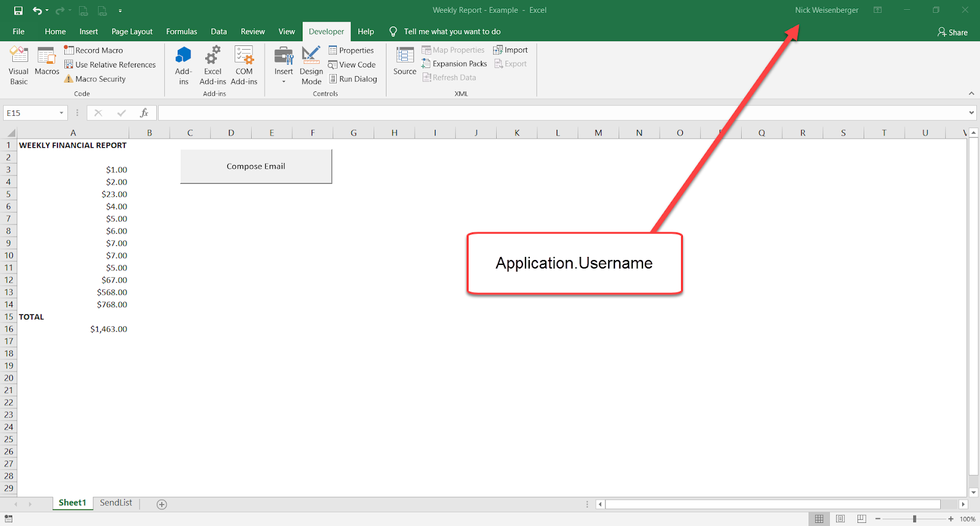Open Customize Quick Access Toolbar dropdown
Viewport: 980px width, 526px height.
pyautogui.click(x=120, y=10)
